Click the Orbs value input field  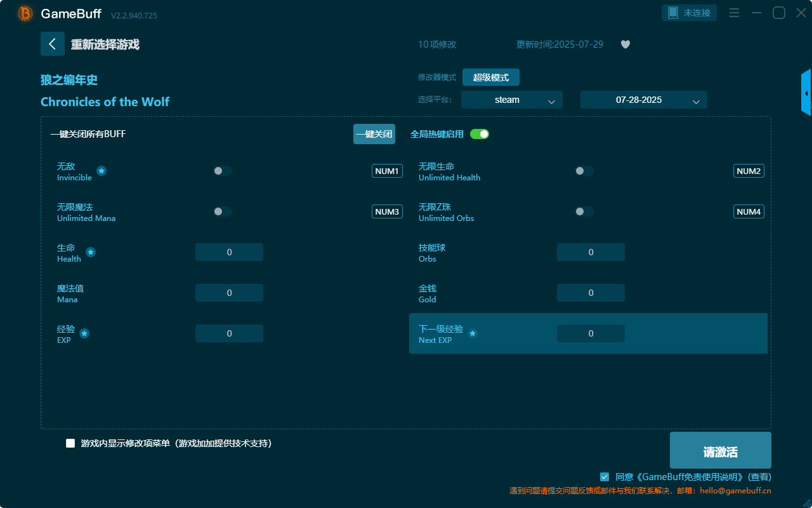tap(591, 252)
